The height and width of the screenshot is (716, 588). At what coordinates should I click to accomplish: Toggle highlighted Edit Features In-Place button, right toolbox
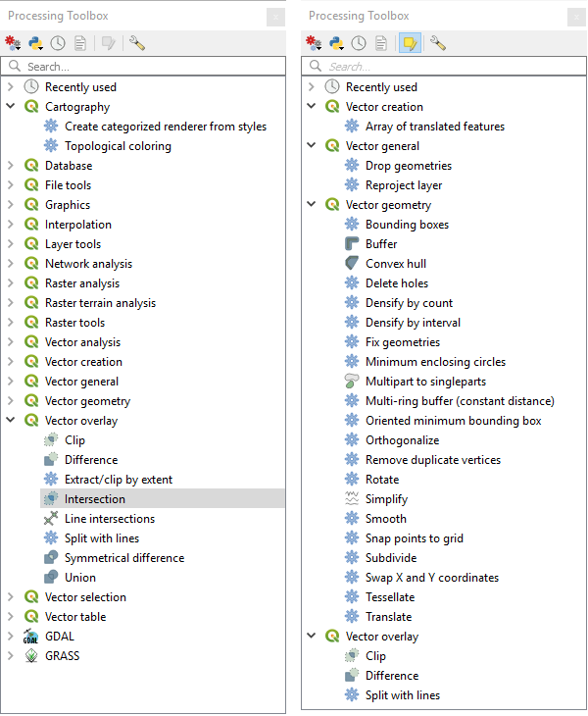tap(409, 43)
